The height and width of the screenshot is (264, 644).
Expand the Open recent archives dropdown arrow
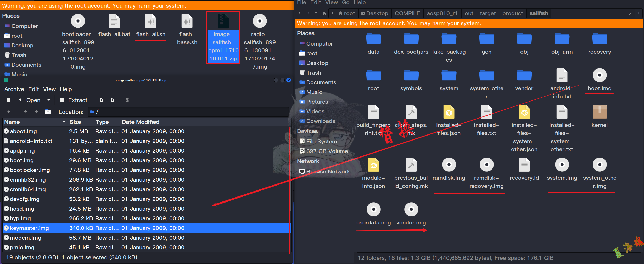pyautogui.click(x=48, y=100)
